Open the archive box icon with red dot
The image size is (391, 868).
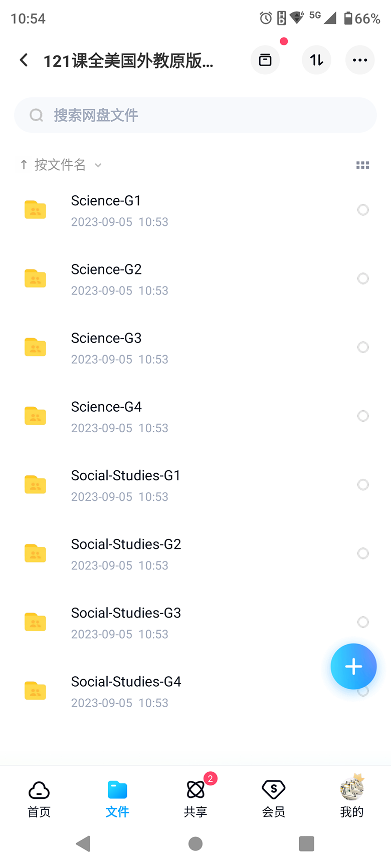[265, 60]
